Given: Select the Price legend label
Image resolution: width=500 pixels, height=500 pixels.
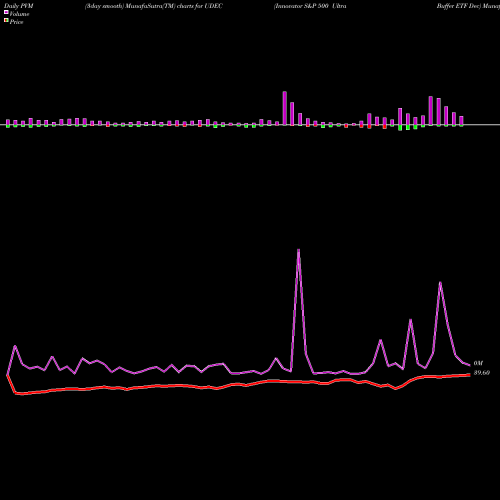Looking at the screenshot, I should (16, 22).
